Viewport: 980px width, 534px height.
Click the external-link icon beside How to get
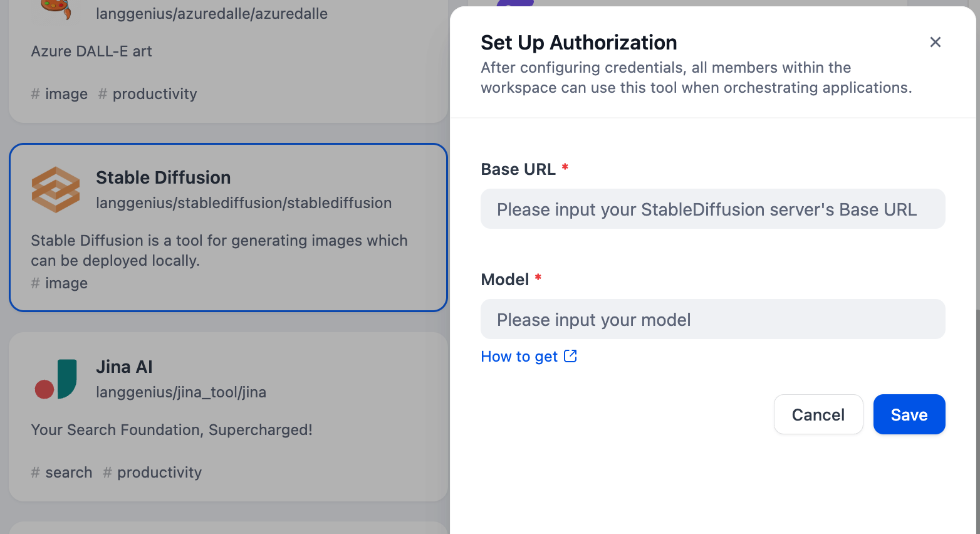570,356
